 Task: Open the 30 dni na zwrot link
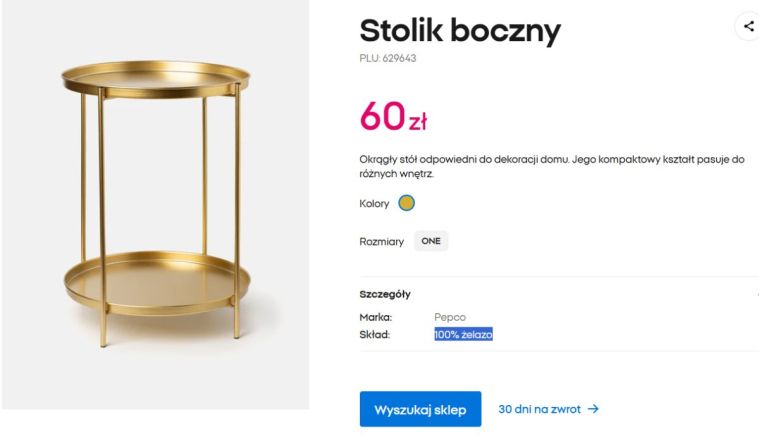[540, 409]
